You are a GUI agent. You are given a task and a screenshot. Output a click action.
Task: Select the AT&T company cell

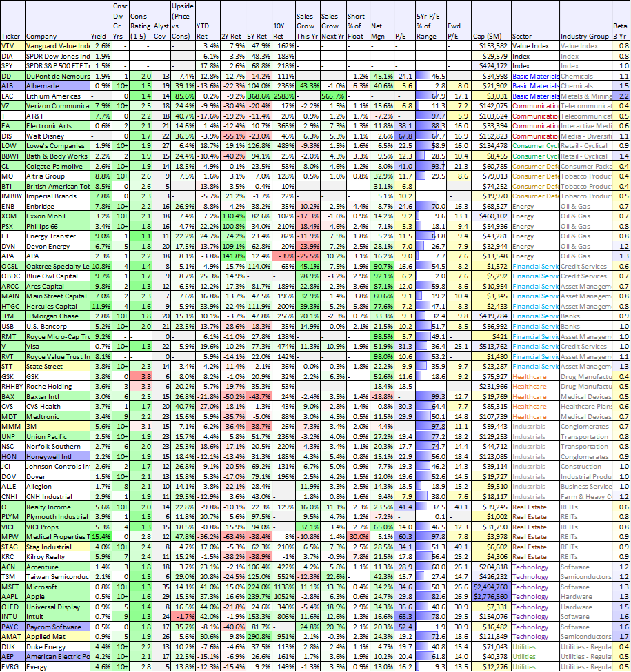(57, 116)
